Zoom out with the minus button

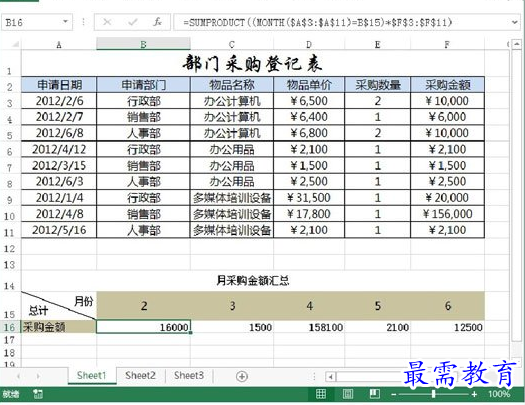(394, 395)
